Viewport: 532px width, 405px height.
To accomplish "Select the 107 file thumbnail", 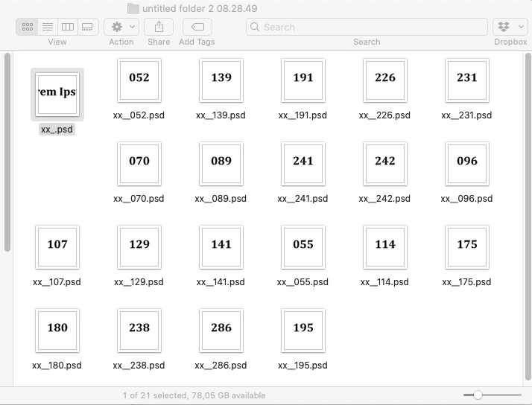I will pos(57,247).
